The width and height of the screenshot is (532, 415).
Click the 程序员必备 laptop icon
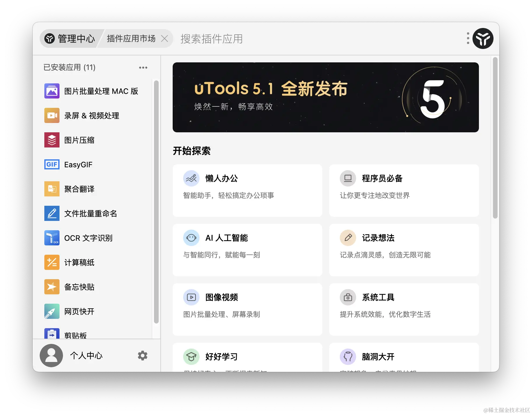click(348, 178)
